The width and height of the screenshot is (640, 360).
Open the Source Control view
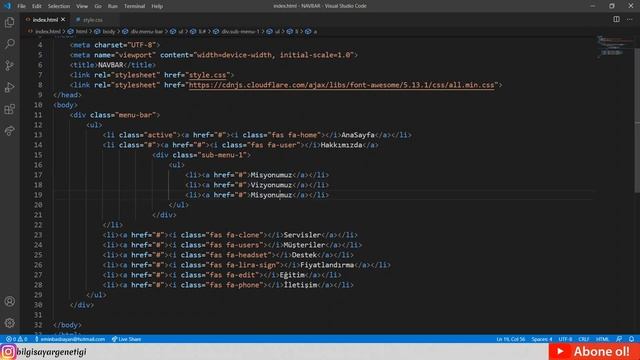click(9, 65)
